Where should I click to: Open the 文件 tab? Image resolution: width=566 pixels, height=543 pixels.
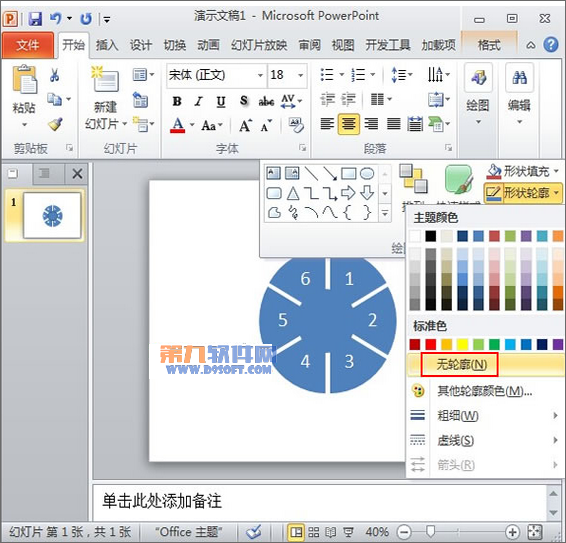(x=27, y=45)
